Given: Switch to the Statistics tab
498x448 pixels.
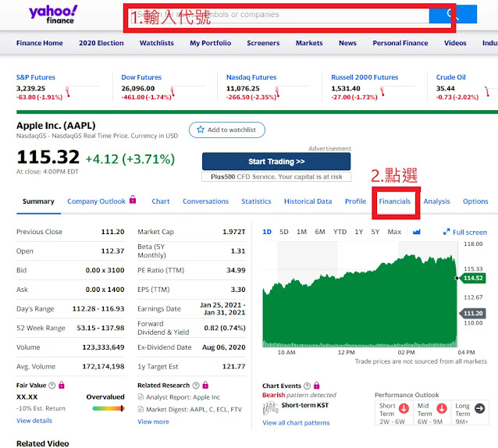Looking at the screenshot, I should coord(256,201).
